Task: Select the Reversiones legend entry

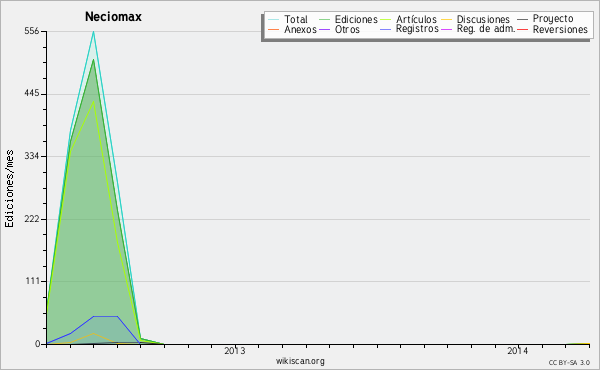Action: click(x=560, y=29)
